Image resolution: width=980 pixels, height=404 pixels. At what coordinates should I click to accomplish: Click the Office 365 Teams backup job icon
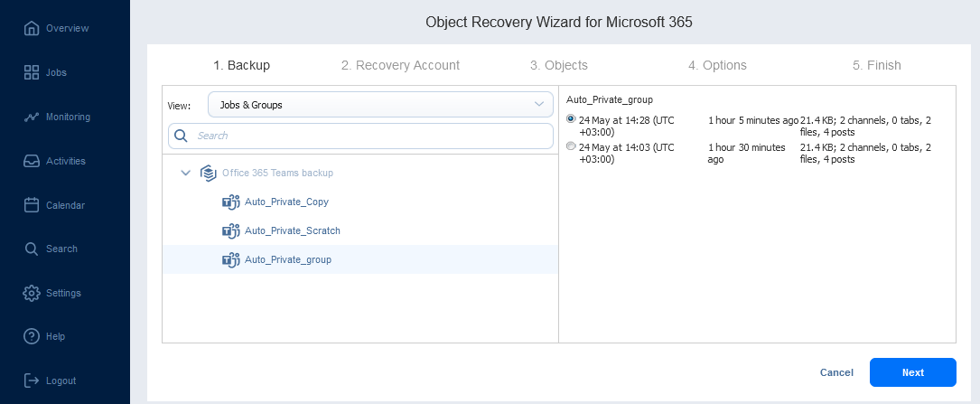click(x=208, y=173)
